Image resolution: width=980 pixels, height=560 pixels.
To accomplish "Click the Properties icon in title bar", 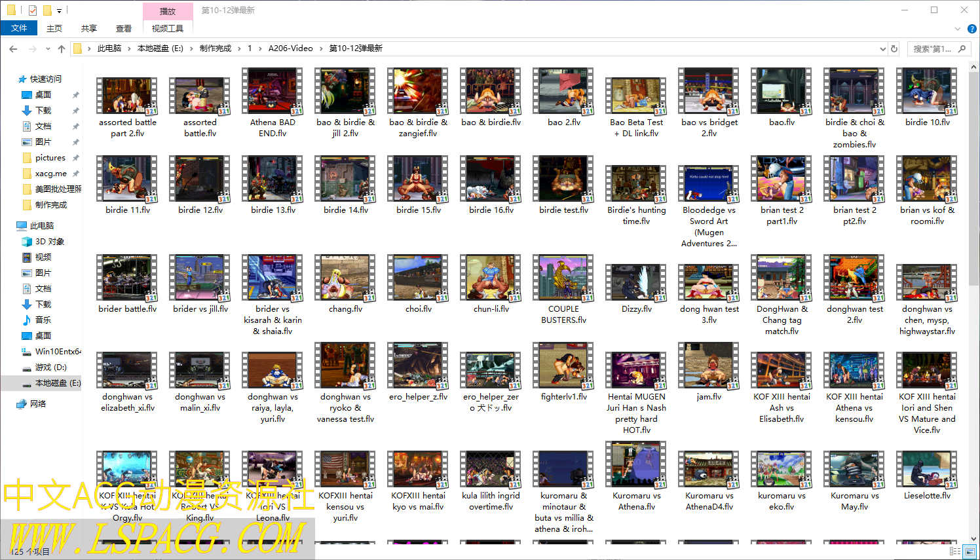I will tap(33, 10).
